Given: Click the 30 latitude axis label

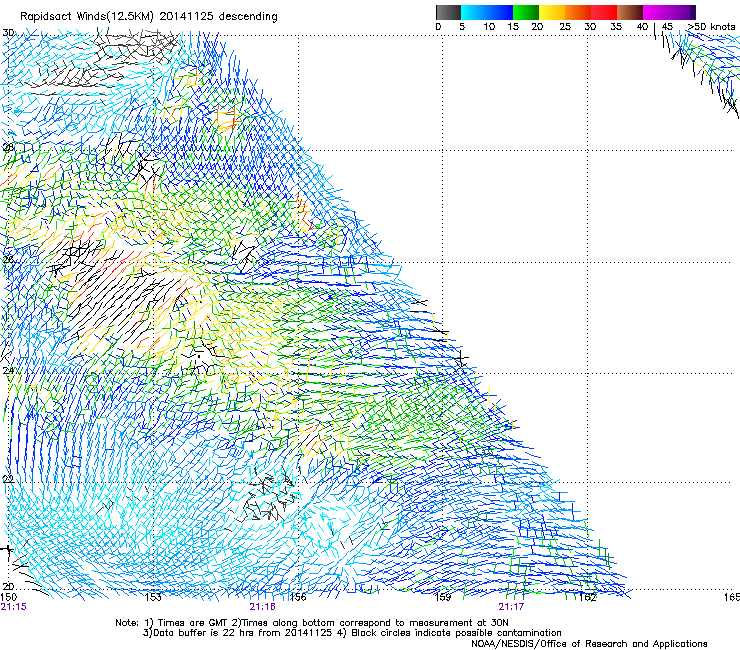Looking at the screenshot, I should coord(8,33).
